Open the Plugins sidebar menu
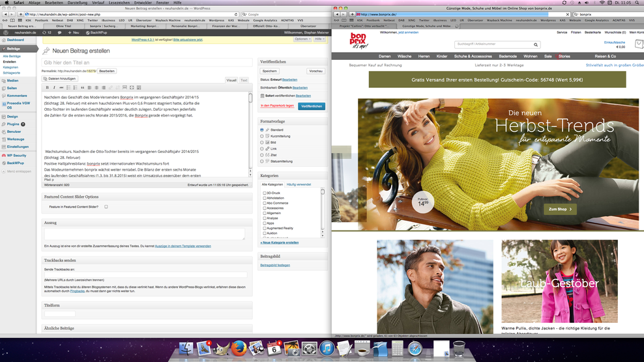Screen dimensions: 644x362 pyautogui.click(x=13, y=124)
